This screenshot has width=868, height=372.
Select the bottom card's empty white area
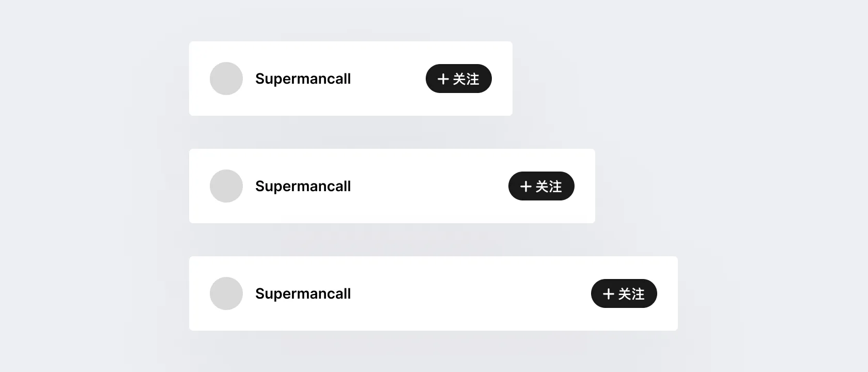click(x=470, y=293)
